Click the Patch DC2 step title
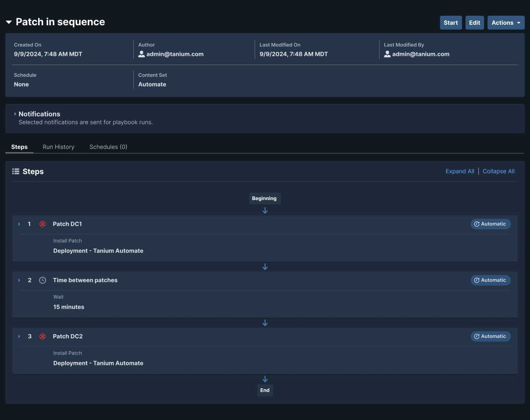Image resolution: width=530 pixels, height=420 pixels. tap(68, 336)
